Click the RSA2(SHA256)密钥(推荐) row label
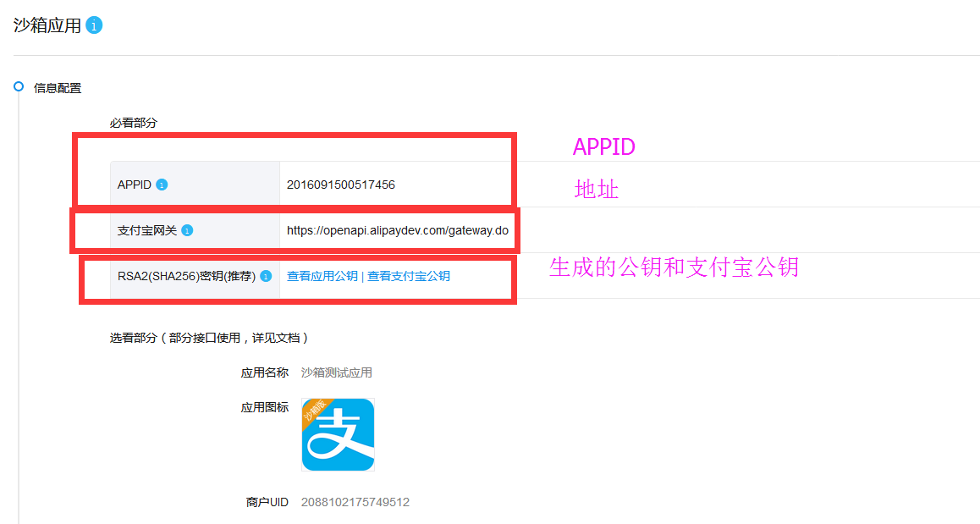This screenshot has height=524, width=980. (186, 276)
